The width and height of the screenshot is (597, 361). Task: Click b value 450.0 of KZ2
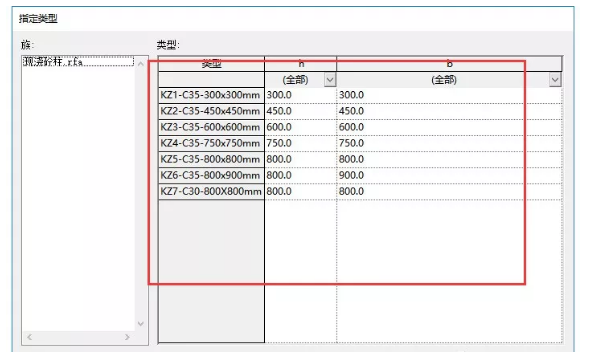pyautogui.click(x=449, y=111)
